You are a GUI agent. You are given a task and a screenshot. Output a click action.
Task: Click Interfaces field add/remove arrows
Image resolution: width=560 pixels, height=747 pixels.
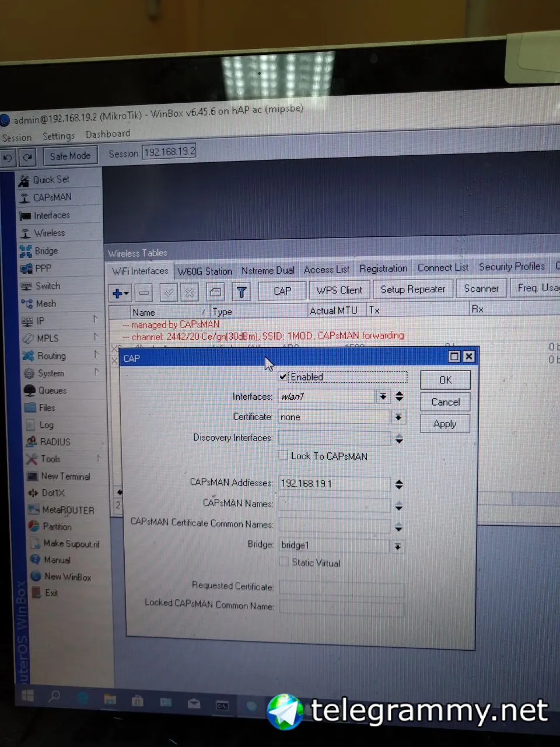[x=399, y=396]
